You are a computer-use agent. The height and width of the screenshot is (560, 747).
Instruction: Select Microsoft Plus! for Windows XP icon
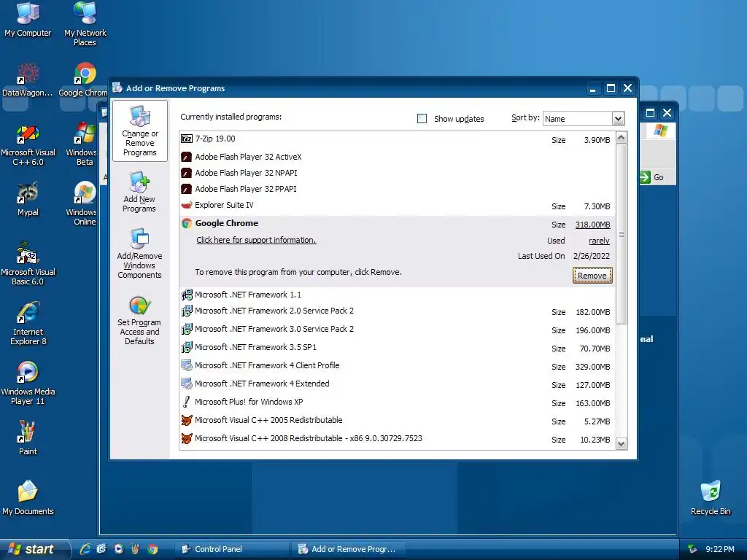187,402
